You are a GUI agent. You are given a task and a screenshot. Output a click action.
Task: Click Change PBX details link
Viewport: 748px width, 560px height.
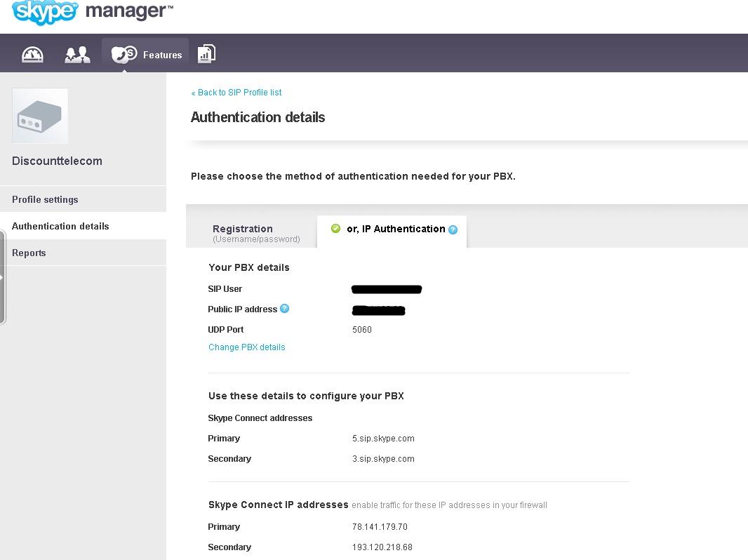pyautogui.click(x=247, y=347)
